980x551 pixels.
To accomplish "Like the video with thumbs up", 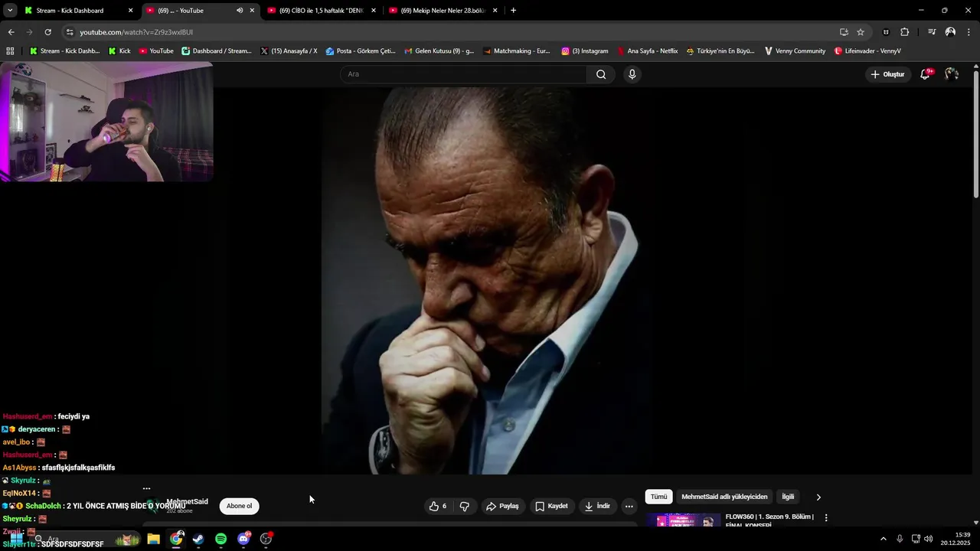I will click(x=438, y=506).
